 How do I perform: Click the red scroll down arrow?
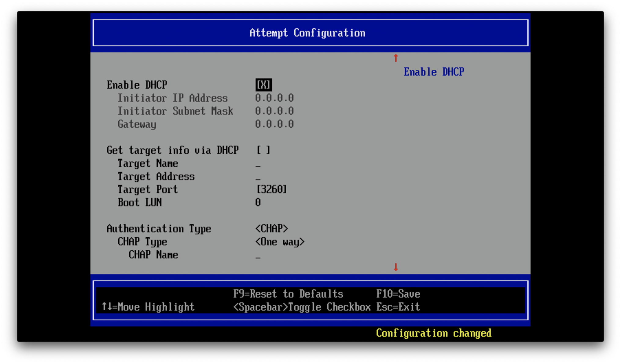[x=396, y=267]
